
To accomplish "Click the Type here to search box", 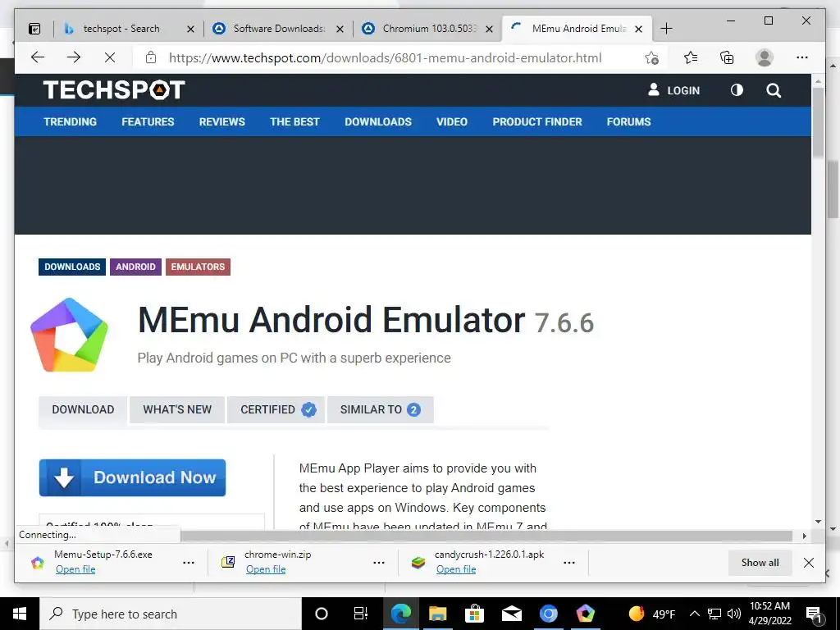I will tap(171, 614).
